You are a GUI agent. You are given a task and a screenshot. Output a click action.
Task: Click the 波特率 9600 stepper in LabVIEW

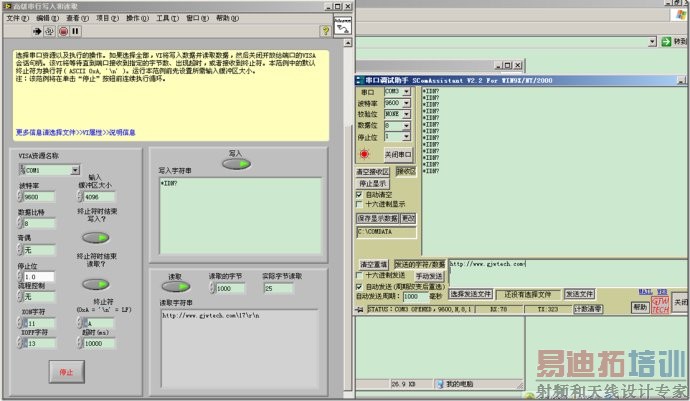click(x=20, y=196)
